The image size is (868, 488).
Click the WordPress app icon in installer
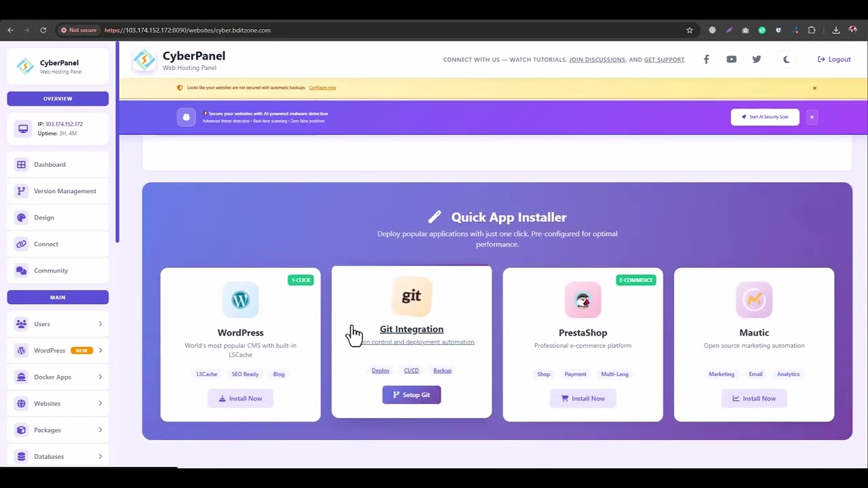pos(240,300)
